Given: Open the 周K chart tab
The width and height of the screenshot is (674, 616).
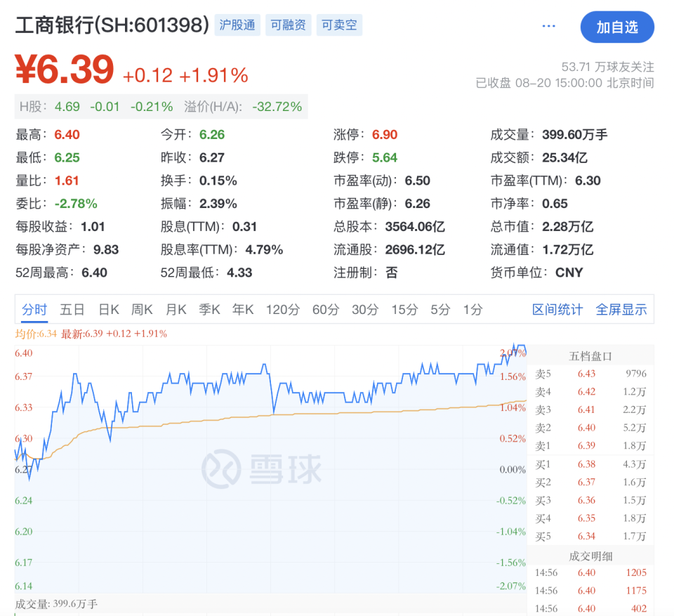Looking at the screenshot, I should [x=142, y=309].
